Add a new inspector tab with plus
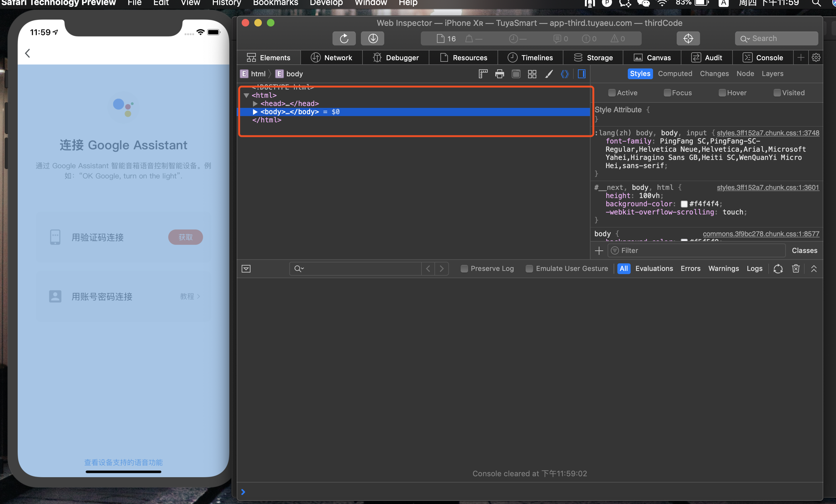The width and height of the screenshot is (836, 504). [801, 57]
